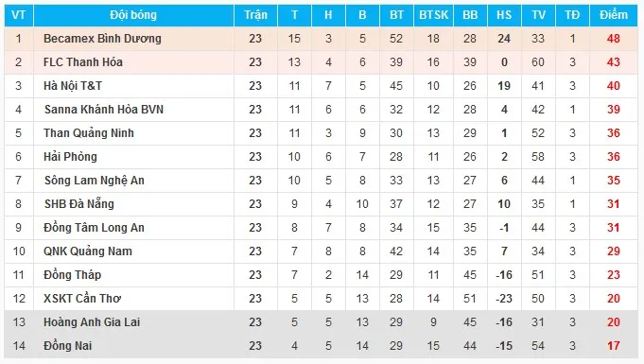Image resolution: width=644 pixels, height=364 pixels.
Task: Select Sanna Khánh Hòa BVN team
Action: tap(104, 110)
